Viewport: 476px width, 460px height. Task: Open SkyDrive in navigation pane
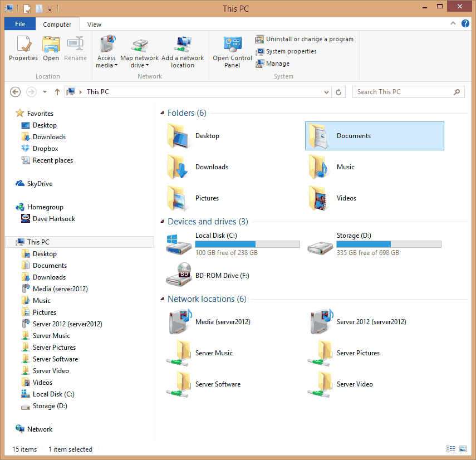point(40,184)
